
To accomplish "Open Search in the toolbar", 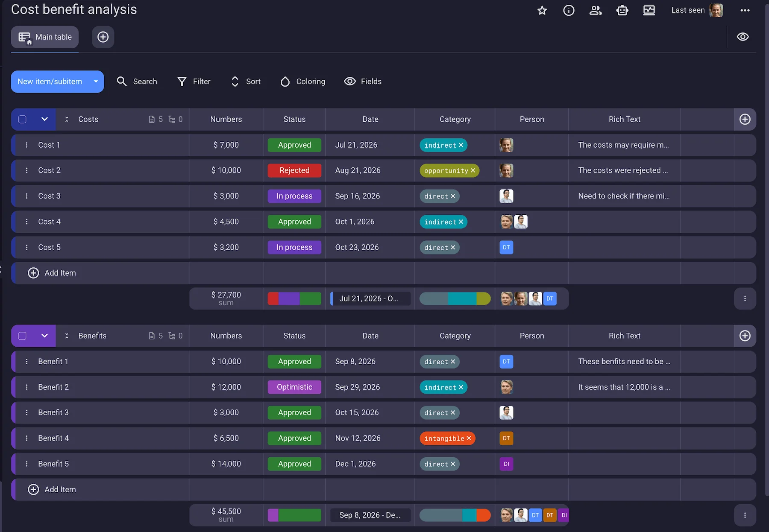I will [x=137, y=82].
